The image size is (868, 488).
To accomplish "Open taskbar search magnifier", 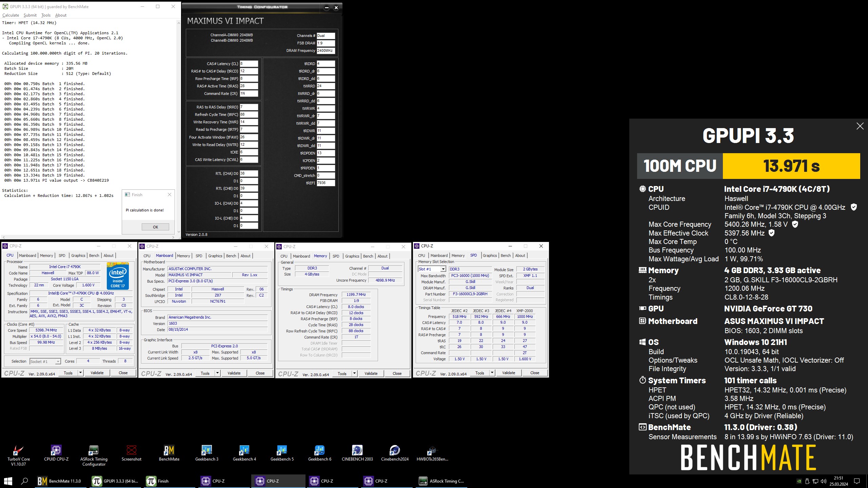I will [x=24, y=481].
